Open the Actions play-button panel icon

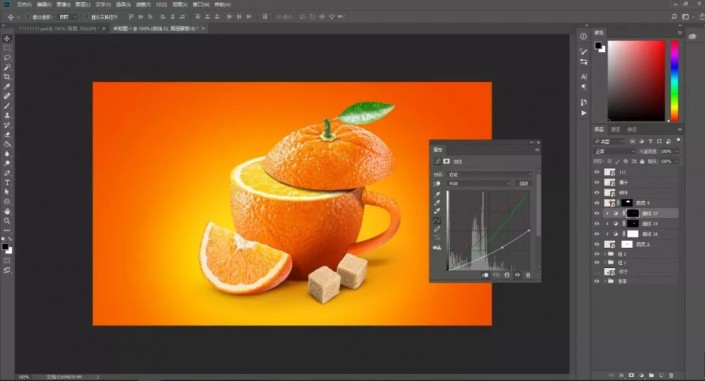584,113
